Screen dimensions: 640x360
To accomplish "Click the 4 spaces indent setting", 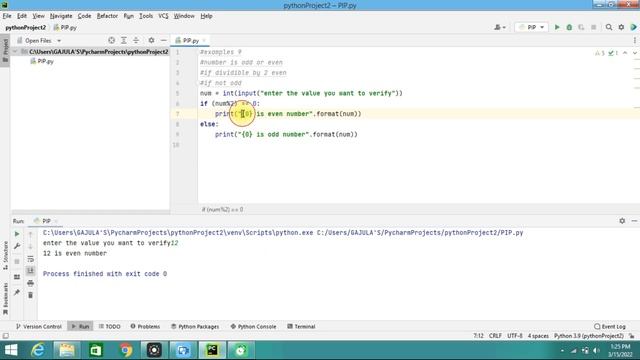I will (538, 336).
